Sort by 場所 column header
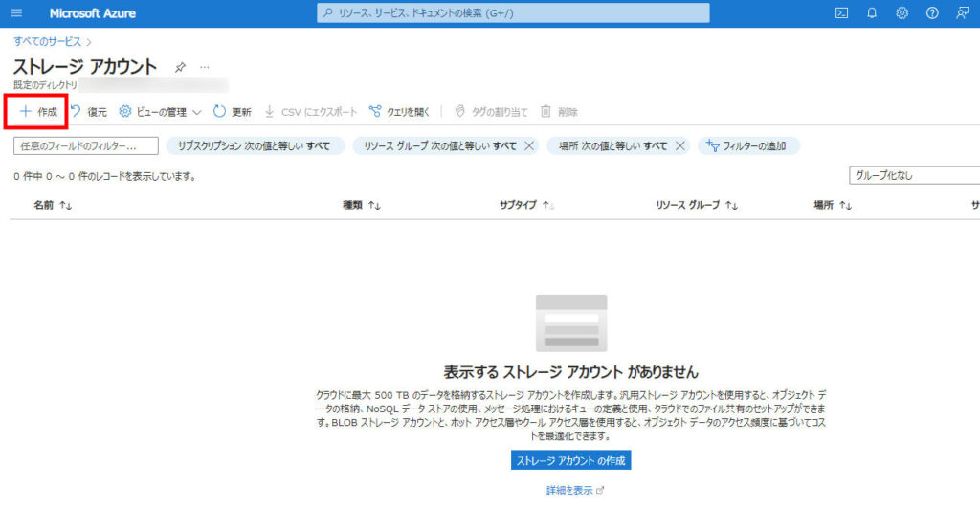The image size is (980, 509). coord(833,205)
